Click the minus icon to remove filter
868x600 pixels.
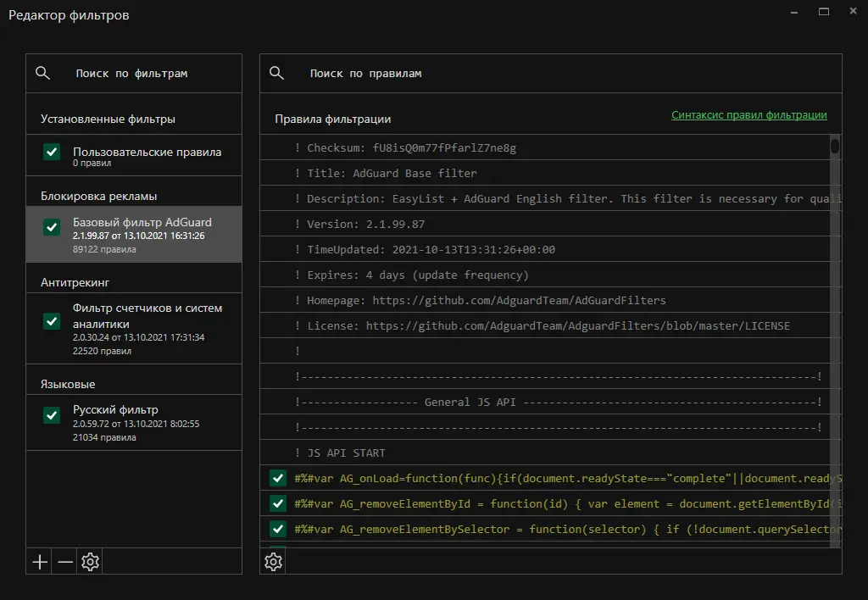(64, 562)
